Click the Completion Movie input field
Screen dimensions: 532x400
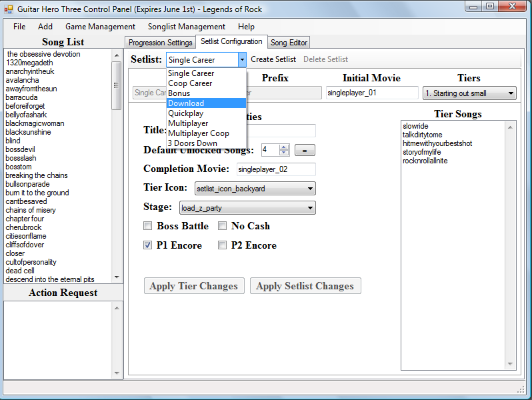click(276, 169)
